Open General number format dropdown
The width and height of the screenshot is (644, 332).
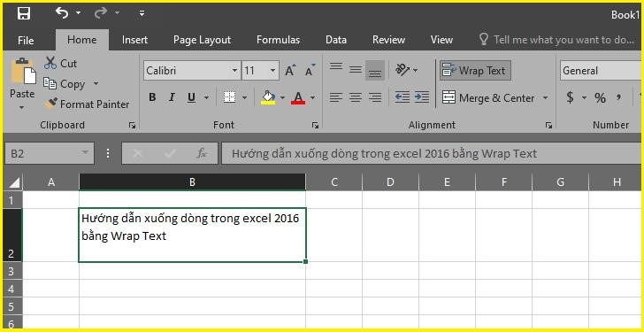602,71
